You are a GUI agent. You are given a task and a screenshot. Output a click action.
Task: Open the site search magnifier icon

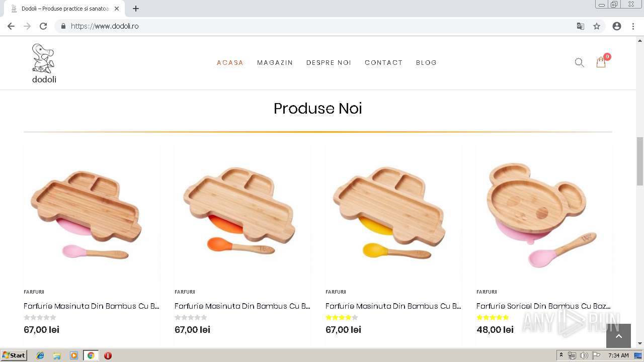[580, 63]
